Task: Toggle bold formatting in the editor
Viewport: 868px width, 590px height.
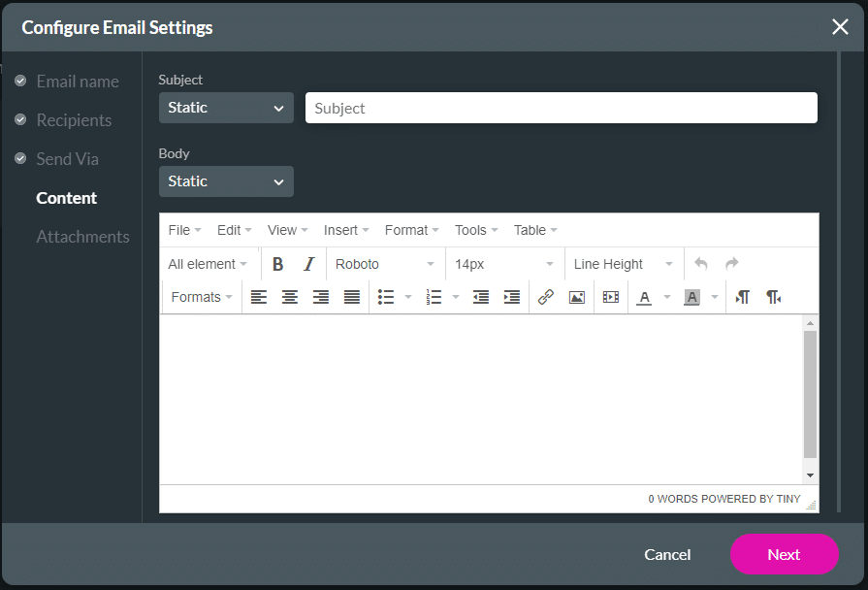Action: tap(278, 263)
